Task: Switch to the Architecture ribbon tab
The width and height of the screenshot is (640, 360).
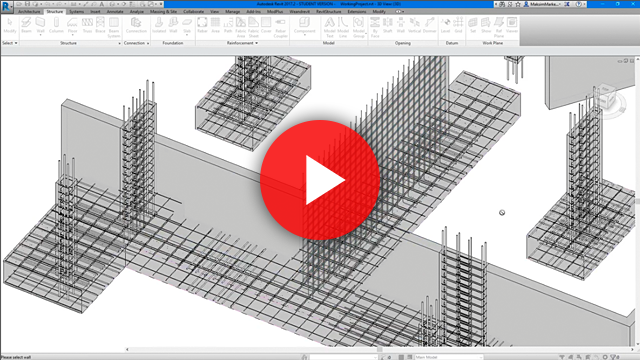Action: pos(29,11)
